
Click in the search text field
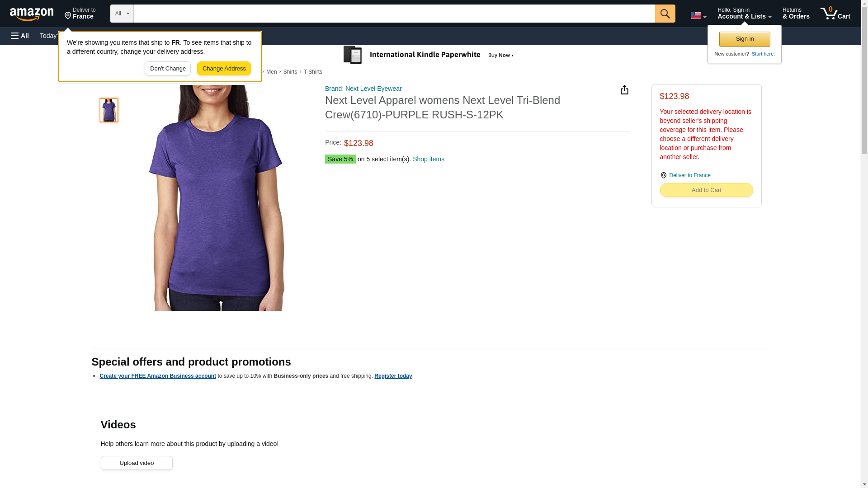click(393, 14)
